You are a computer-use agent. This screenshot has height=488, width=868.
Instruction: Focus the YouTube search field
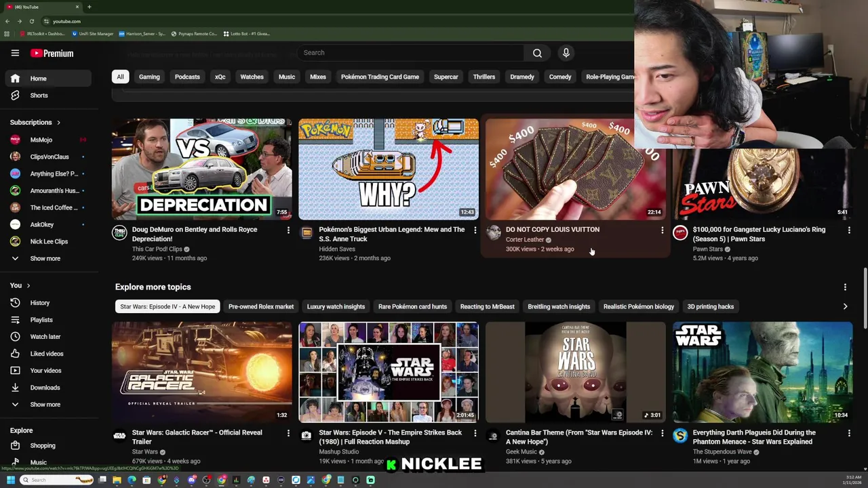pos(410,53)
